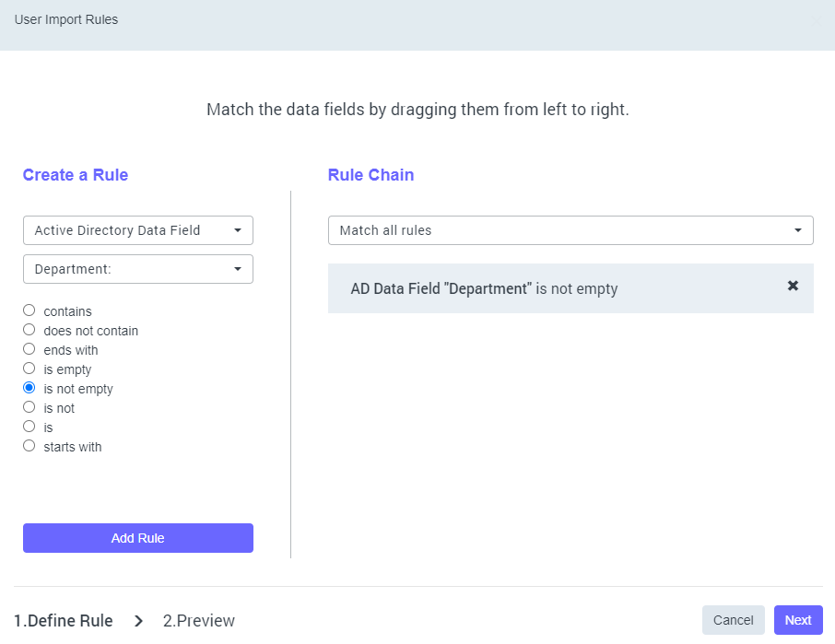
Task: Click the chevron arrow between wizard steps
Action: [x=139, y=621]
